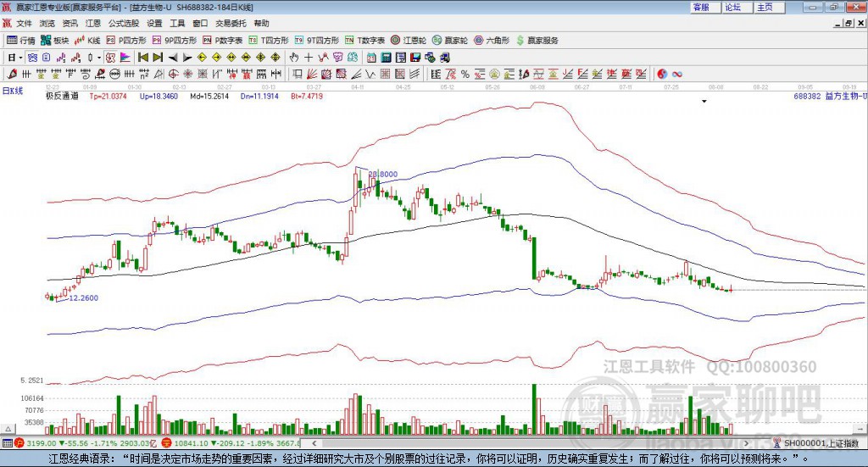Click the small black triangle marker above chart
868x467 pixels.
[x=704, y=102]
